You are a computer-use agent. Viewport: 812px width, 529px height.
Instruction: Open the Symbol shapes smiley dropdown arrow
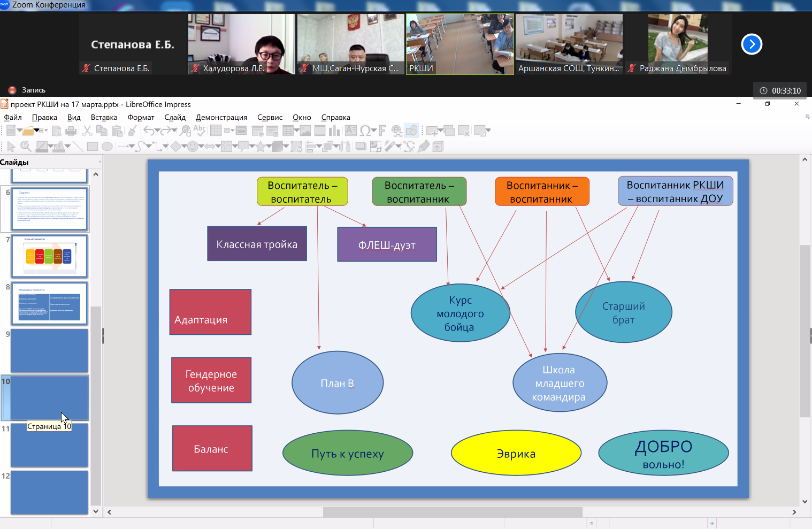(x=201, y=147)
